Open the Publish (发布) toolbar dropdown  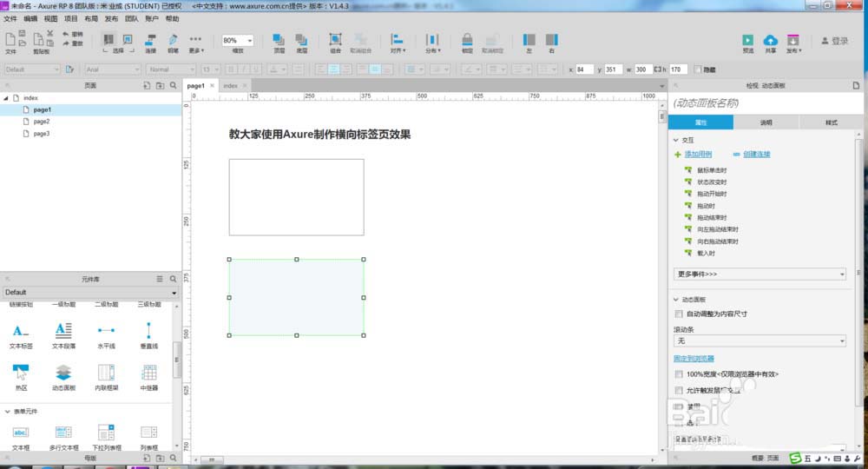click(793, 43)
